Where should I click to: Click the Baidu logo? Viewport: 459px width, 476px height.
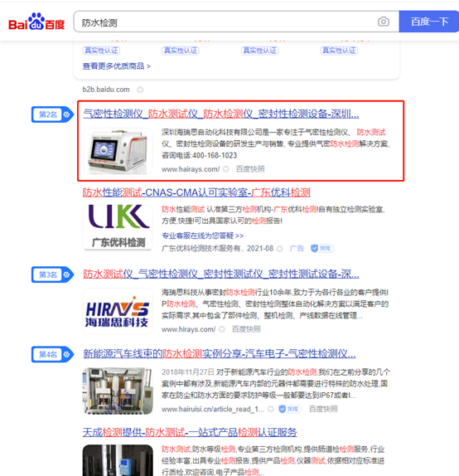point(36,22)
